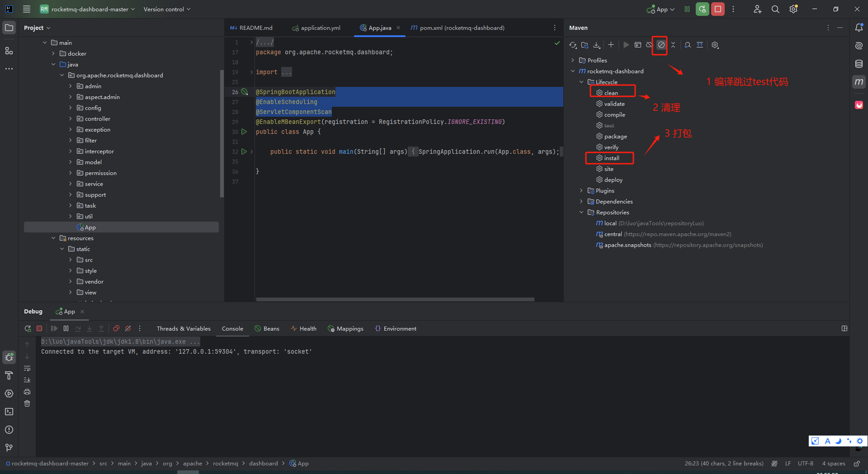This screenshot has width=868, height=474.
Task: Switch to application.yml editor tab
Action: 316,28
